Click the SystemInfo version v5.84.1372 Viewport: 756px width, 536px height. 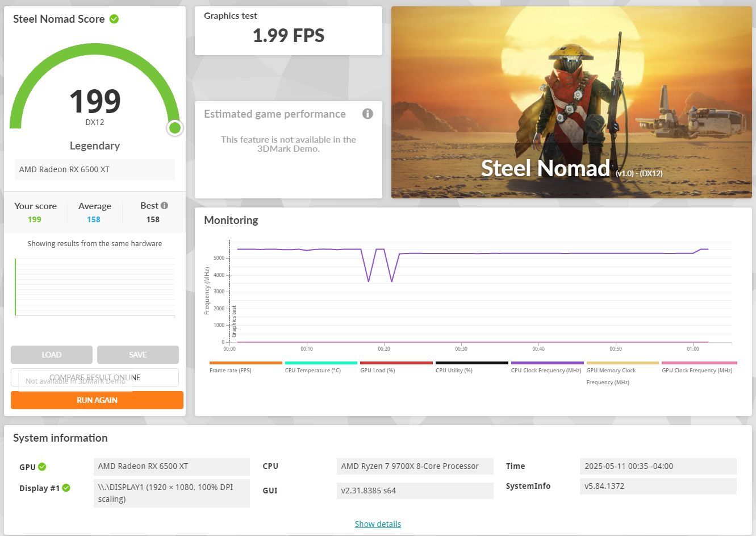pyautogui.click(x=658, y=486)
